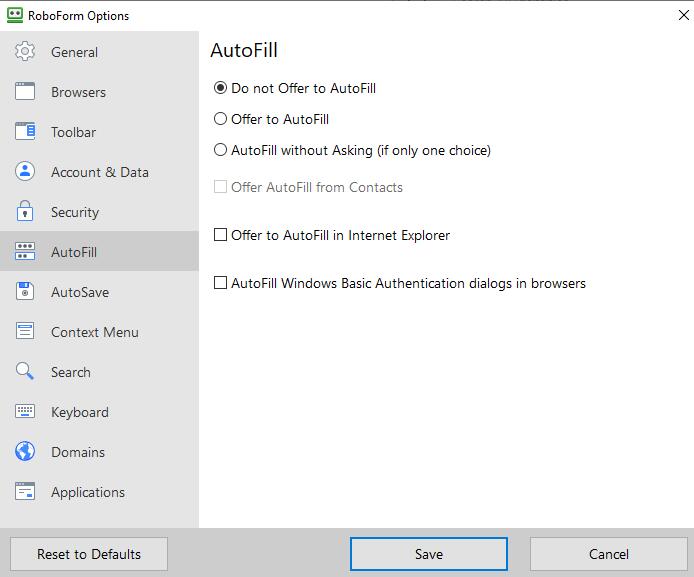The image size is (694, 577).
Task: Close the RoboForm Options window
Action: [682, 15]
